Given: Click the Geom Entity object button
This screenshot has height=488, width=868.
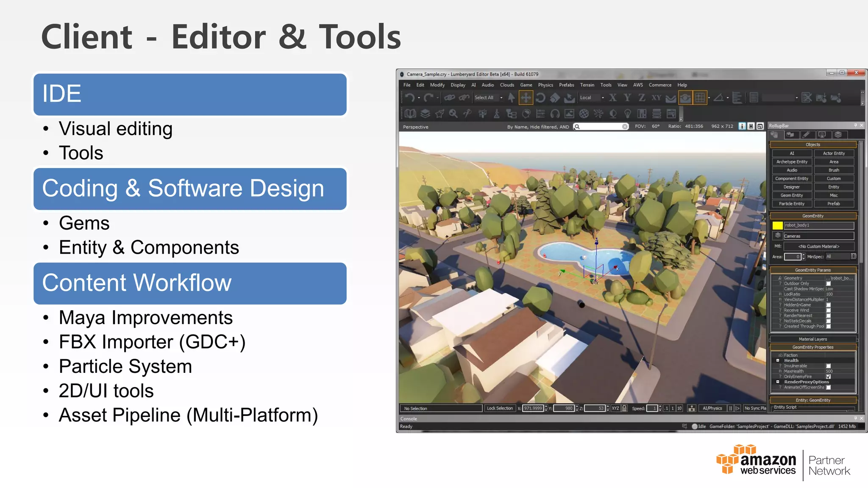Looking at the screenshot, I should pyautogui.click(x=791, y=195).
